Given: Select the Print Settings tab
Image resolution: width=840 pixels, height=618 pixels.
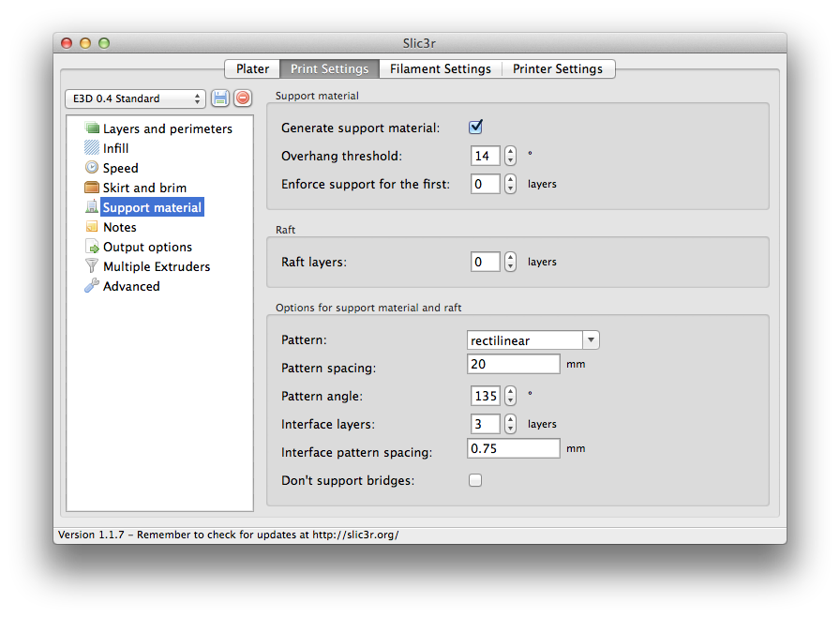Looking at the screenshot, I should coord(329,68).
